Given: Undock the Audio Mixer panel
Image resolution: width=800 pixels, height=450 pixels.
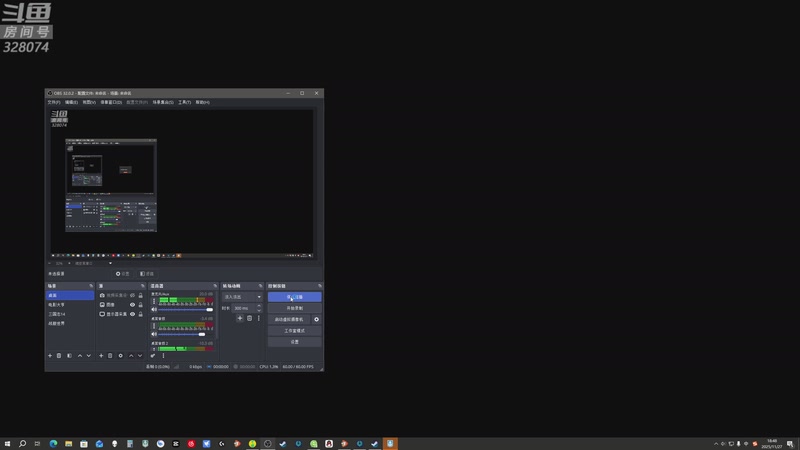Looking at the screenshot, I should click(215, 286).
